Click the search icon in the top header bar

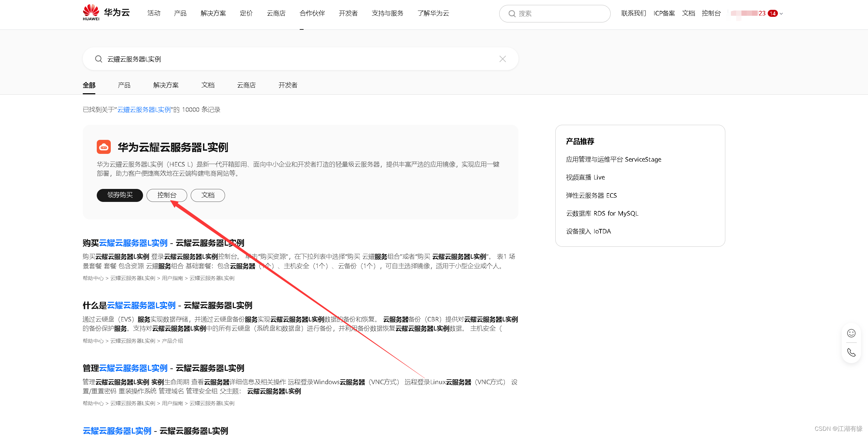click(512, 13)
